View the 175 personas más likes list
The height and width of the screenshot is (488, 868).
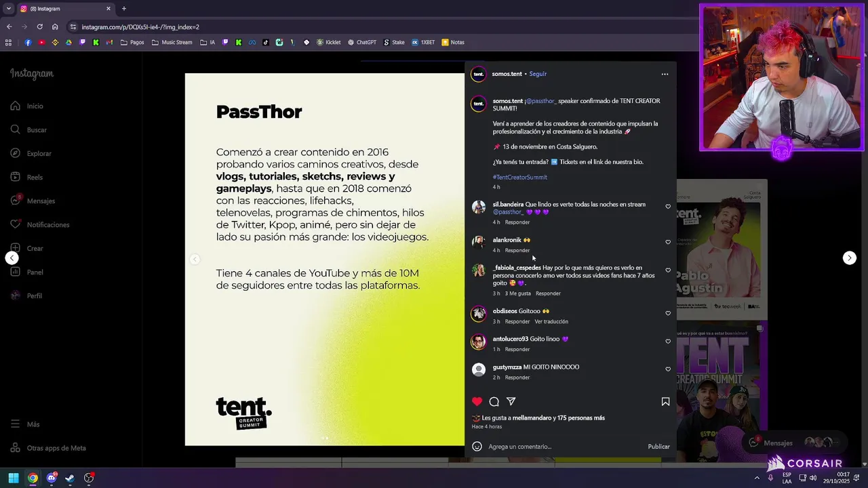[581, 418]
